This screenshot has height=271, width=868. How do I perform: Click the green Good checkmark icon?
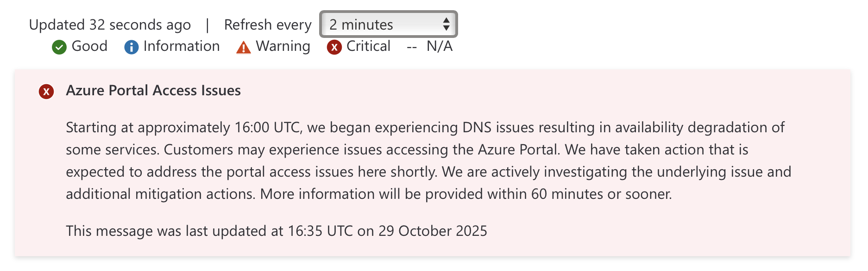point(59,47)
